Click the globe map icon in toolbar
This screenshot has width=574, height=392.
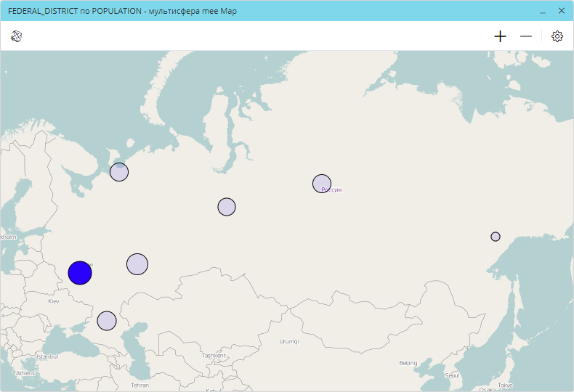pos(16,36)
